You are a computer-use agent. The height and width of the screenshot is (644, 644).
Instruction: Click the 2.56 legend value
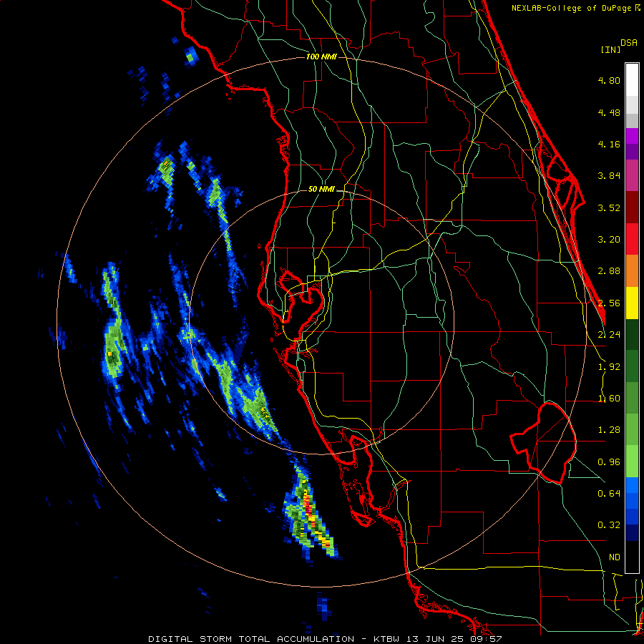[x=609, y=303]
